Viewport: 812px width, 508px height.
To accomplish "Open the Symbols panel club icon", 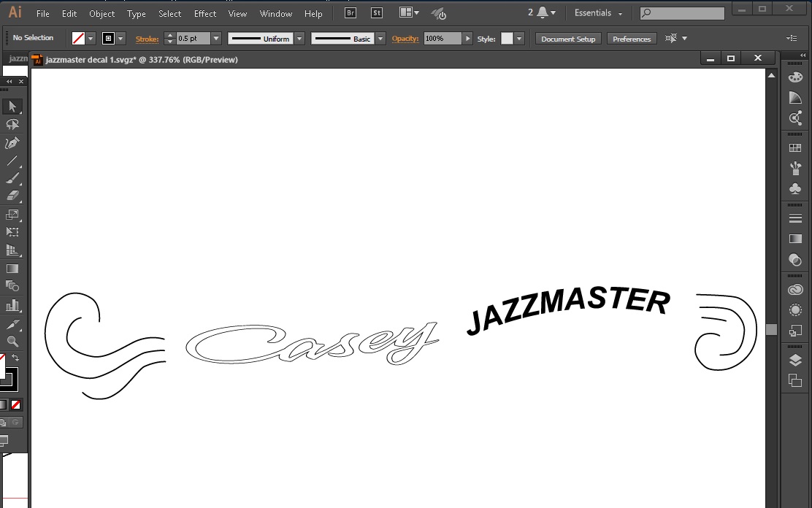I will pyautogui.click(x=795, y=189).
